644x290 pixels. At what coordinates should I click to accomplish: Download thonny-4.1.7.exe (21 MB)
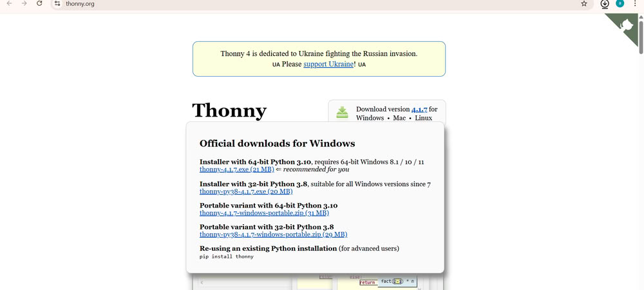click(x=236, y=169)
